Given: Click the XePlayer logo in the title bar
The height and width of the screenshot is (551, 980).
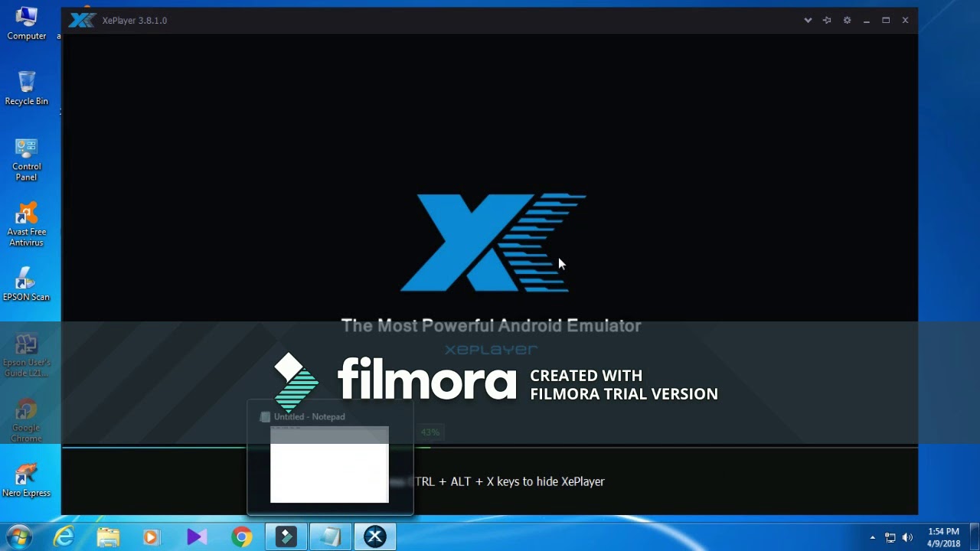Looking at the screenshot, I should point(82,21).
